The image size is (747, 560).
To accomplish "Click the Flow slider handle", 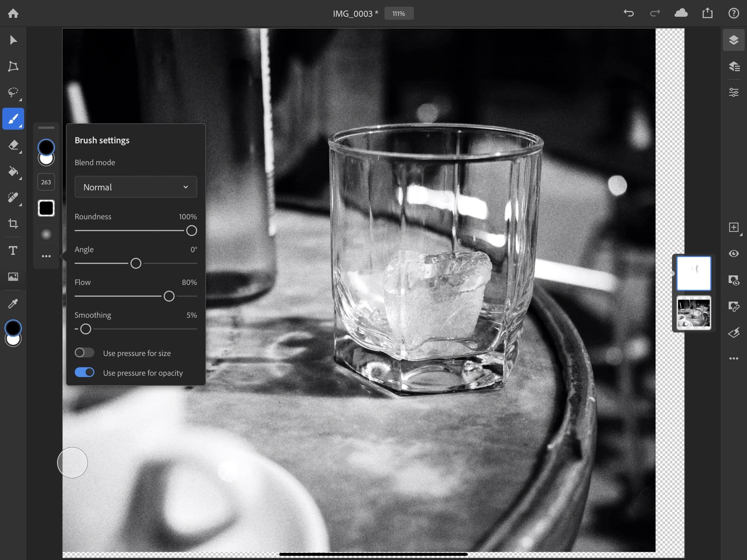I will (x=169, y=296).
